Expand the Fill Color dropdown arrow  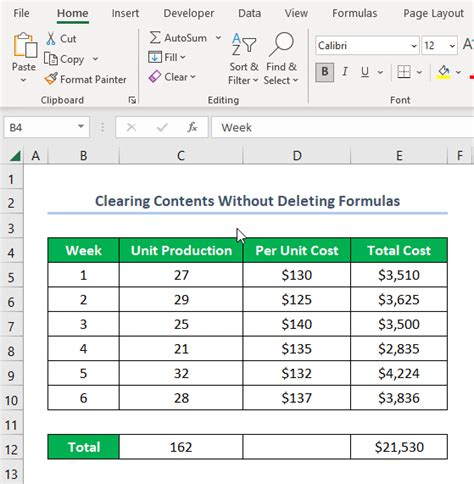(459, 72)
